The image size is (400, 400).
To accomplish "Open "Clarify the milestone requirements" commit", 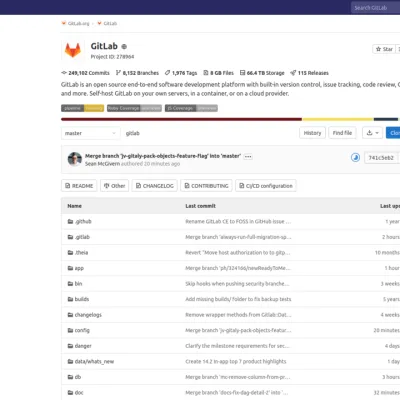I will [x=237, y=346].
